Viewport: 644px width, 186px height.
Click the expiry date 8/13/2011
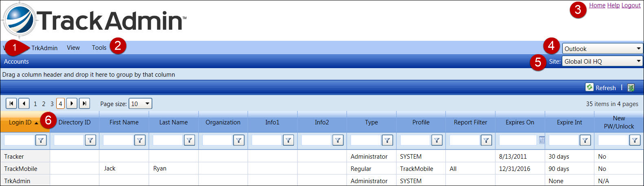pyautogui.click(x=513, y=156)
